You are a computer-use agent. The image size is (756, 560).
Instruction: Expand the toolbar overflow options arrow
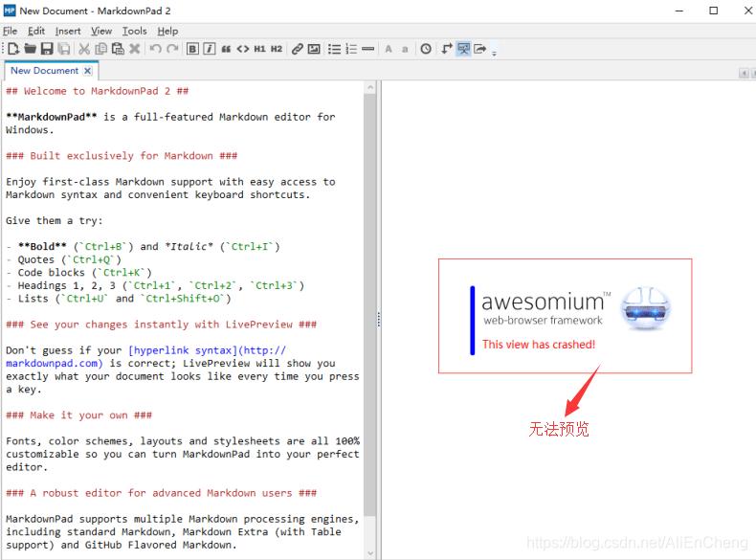coord(494,52)
